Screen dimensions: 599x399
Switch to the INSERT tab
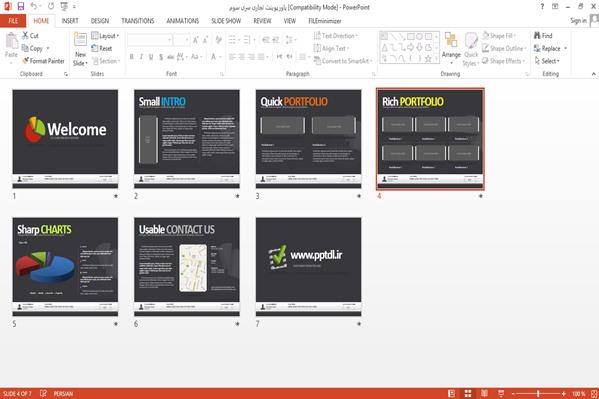click(70, 21)
